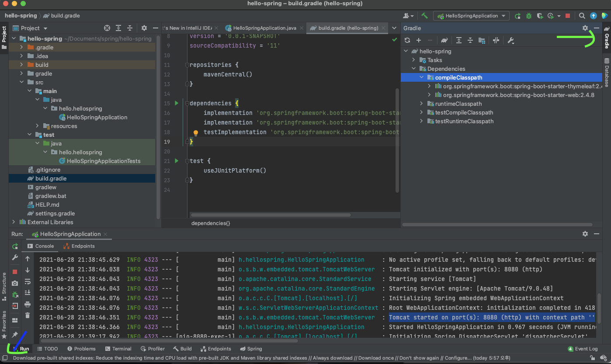Screen dimensions: 611x364
Task: Select settings.gradle in the project tree
Action: (x=55, y=213)
